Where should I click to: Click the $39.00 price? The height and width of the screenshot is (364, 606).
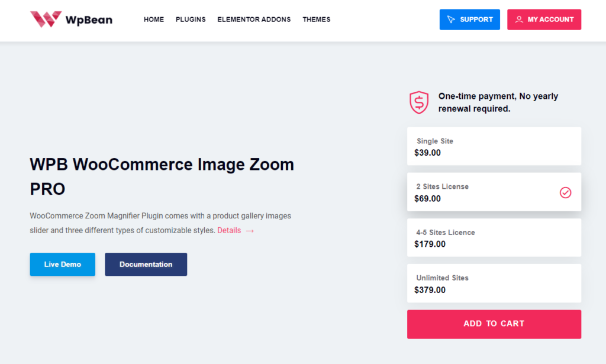click(x=427, y=153)
